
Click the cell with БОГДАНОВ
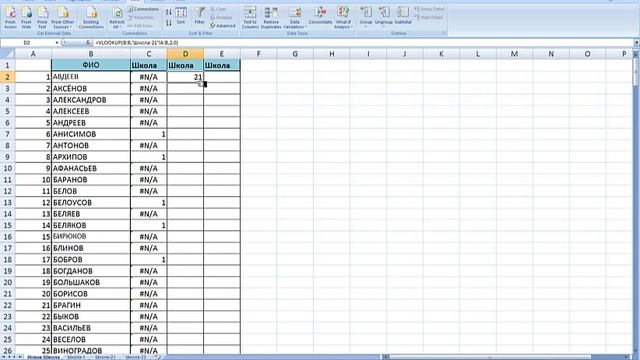click(x=91, y=271)
